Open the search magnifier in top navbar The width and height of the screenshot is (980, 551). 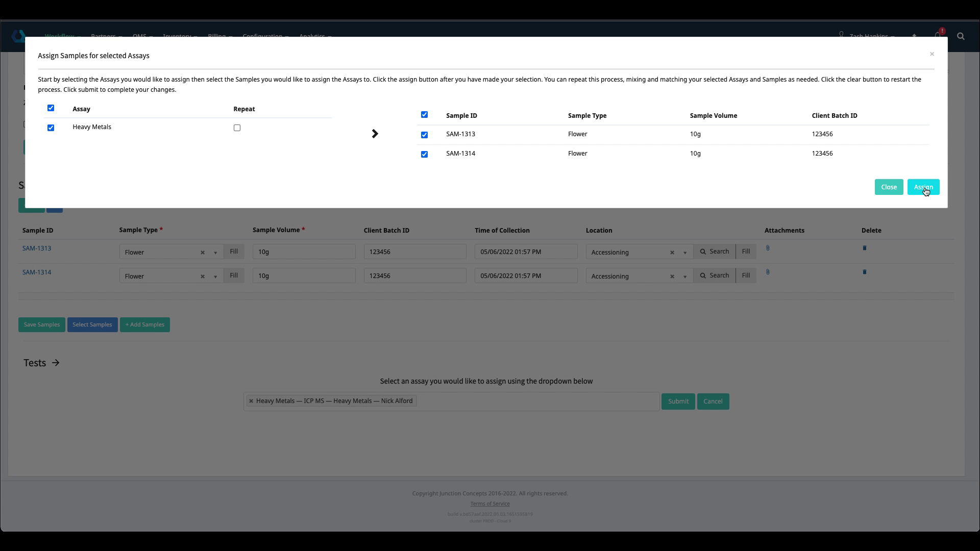(961, 36)
